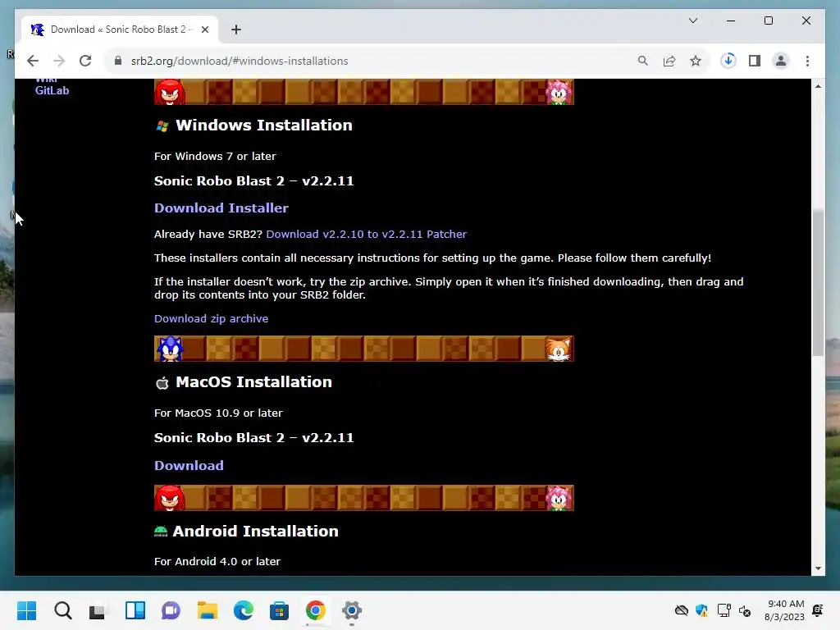The width and height of the screenshot is (840, 630).
Task: Click the vertical scrollbar thumb
Action: pyautogui.click(x=818, y=283)
